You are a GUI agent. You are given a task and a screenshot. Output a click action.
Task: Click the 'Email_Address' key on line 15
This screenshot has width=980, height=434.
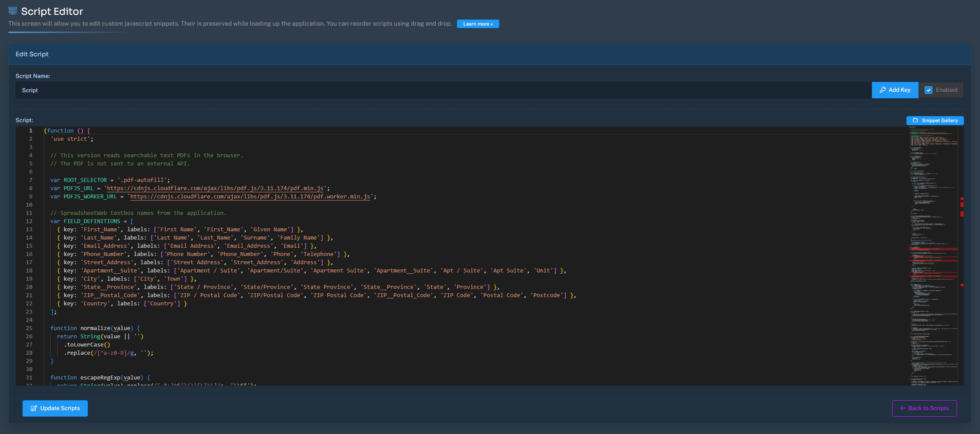click(105, 246)
